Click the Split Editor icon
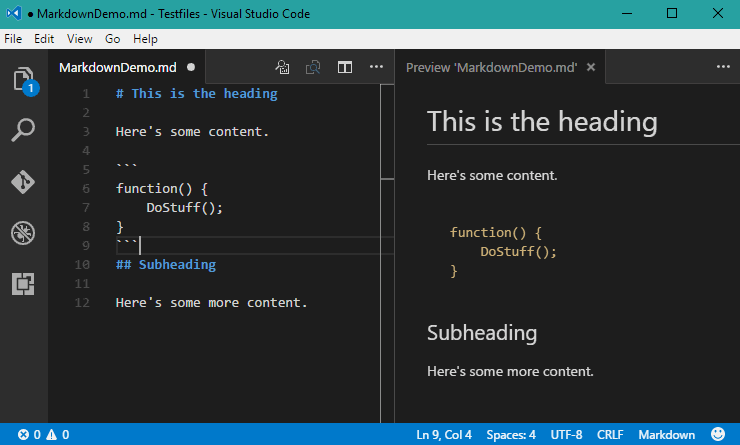The image size is (740, 445). pyautogui.click(x=344, y=67)
